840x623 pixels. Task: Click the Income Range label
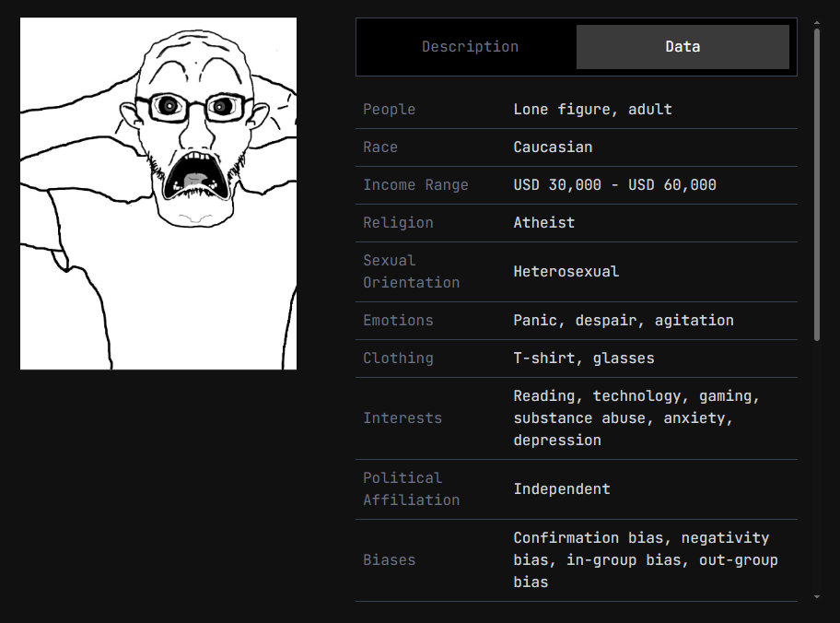click(415, 185)
